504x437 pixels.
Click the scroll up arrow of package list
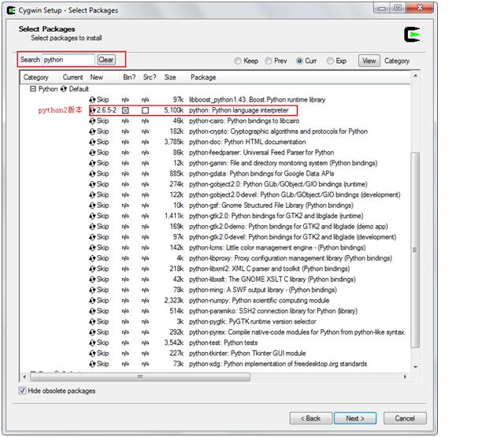(x=415, y=76)
